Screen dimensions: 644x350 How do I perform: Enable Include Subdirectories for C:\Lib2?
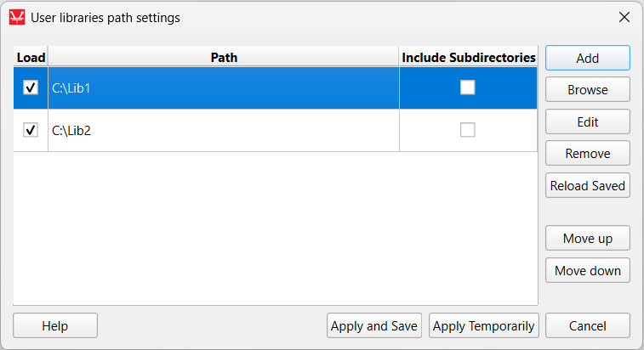[468, 130]
